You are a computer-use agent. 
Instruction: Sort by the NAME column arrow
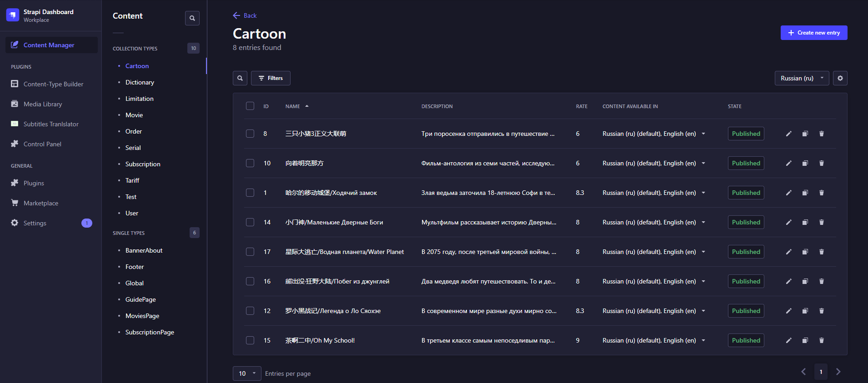pyautogui.click(x=307, y=106)
